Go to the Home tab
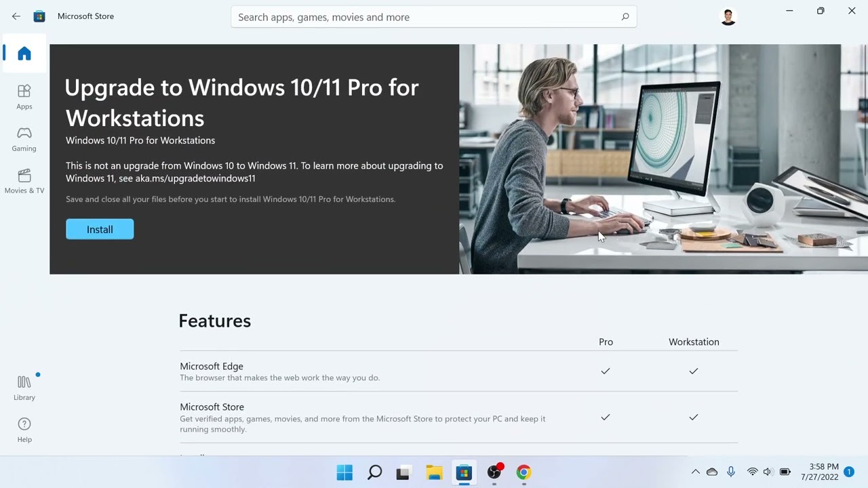The image size is (868, 488). (x=24, y=54)
